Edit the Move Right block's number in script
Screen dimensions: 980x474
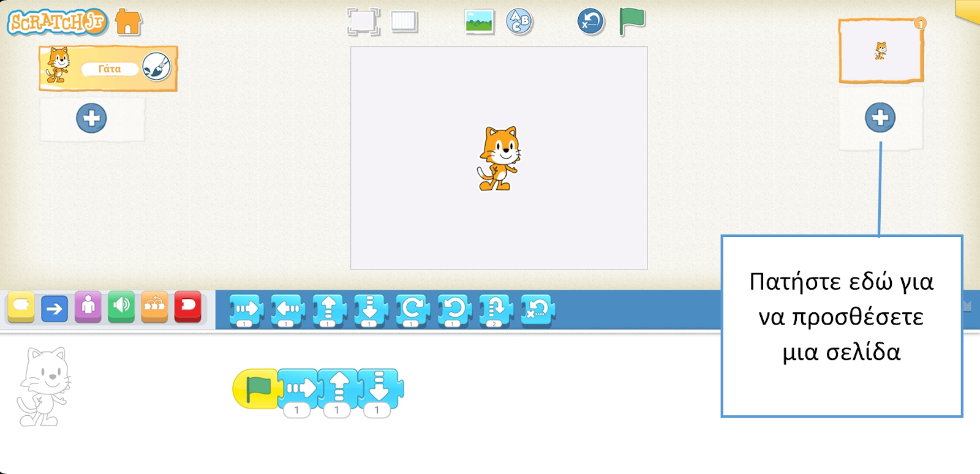pyautogui.click(x=297, y=410)
